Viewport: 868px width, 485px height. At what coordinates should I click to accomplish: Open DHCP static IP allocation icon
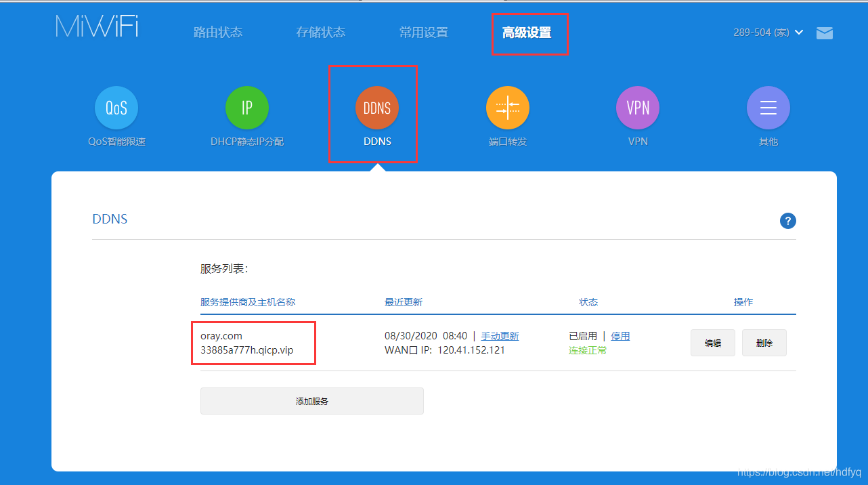pos(247,108)
